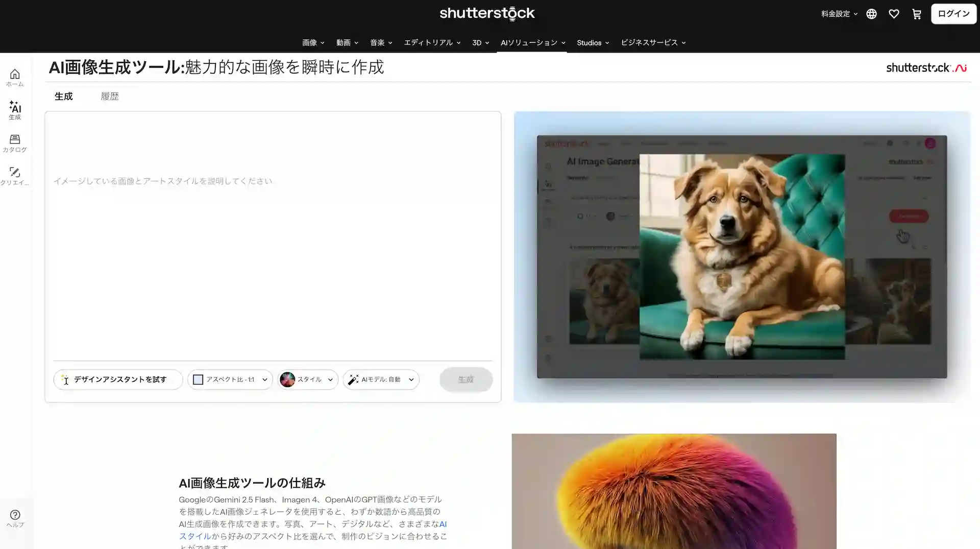
Task: Expand the 3D navigation menu
Action: point(480,43)
